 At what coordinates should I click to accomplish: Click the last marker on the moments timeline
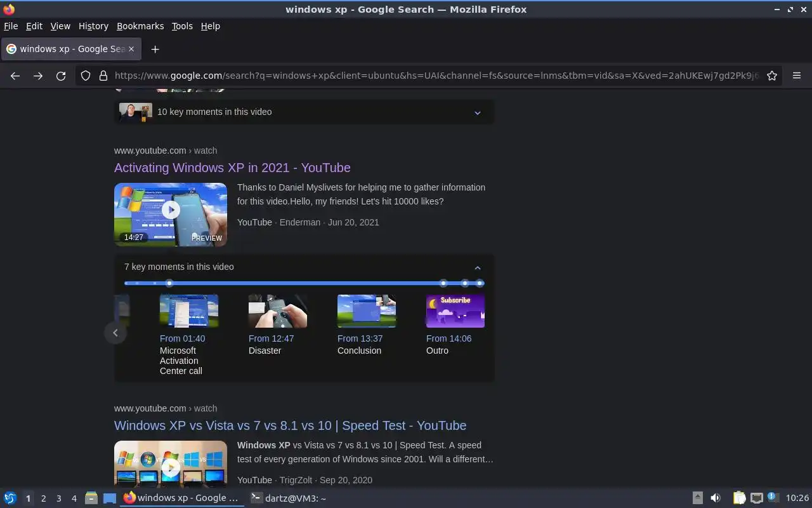click(480, 283)
